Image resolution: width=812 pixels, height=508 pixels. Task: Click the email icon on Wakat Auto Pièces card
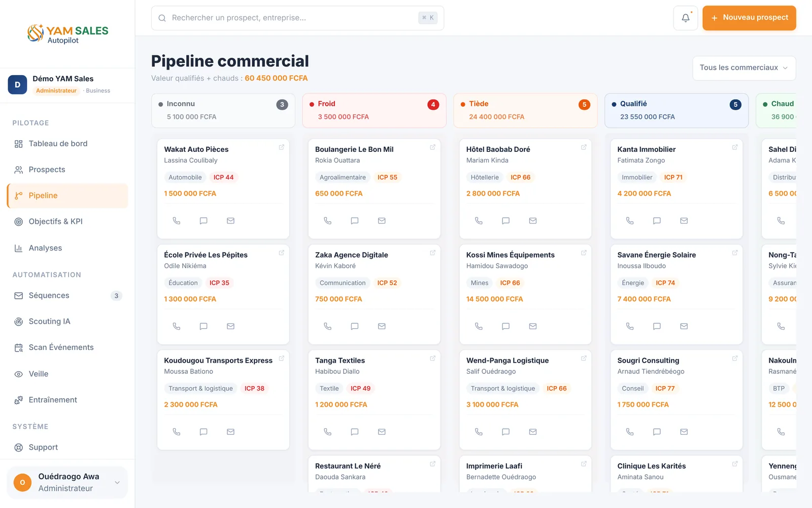click(x=230, y=221)
